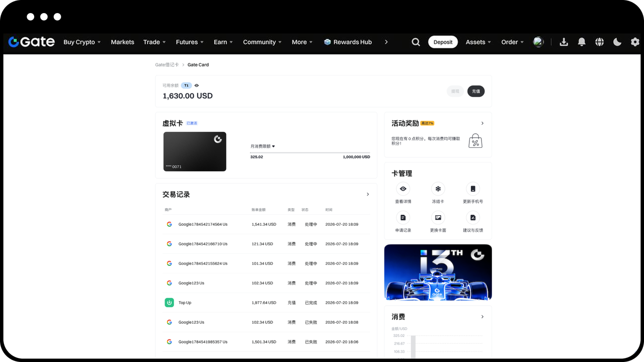Open the Order dropdown
Image resolution: width=644 pixels, height=362 pixels.
coord(513,42)
